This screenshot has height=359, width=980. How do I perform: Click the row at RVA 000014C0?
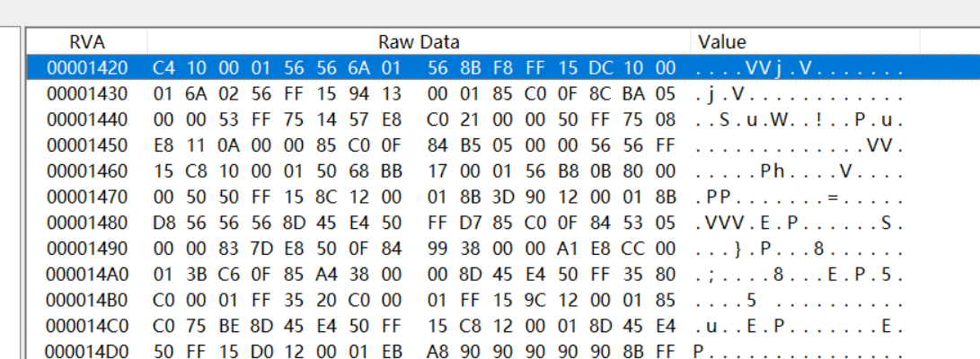[87, 327]
